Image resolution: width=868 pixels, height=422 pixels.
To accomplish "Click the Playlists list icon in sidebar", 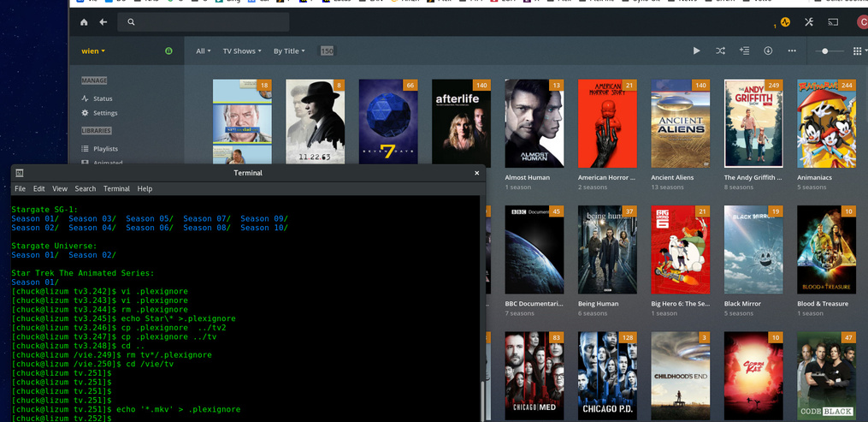I will click(85, 149).
